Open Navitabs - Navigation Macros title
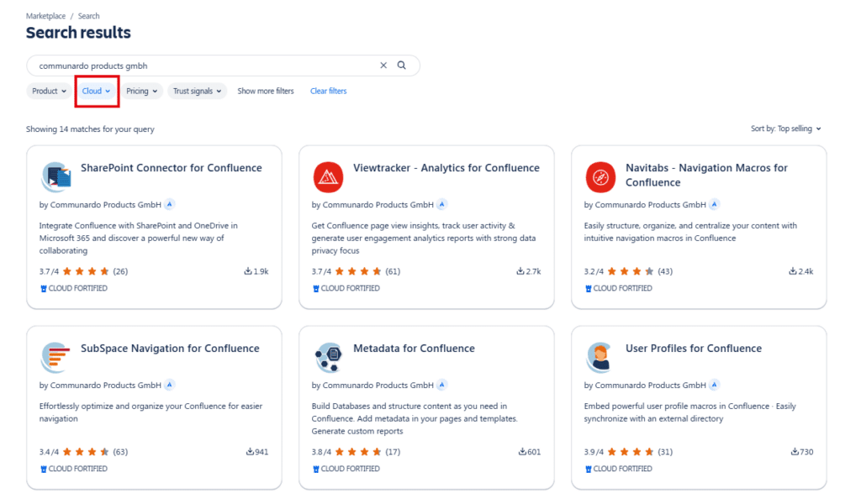861x504 pixels. click(706, 175)
